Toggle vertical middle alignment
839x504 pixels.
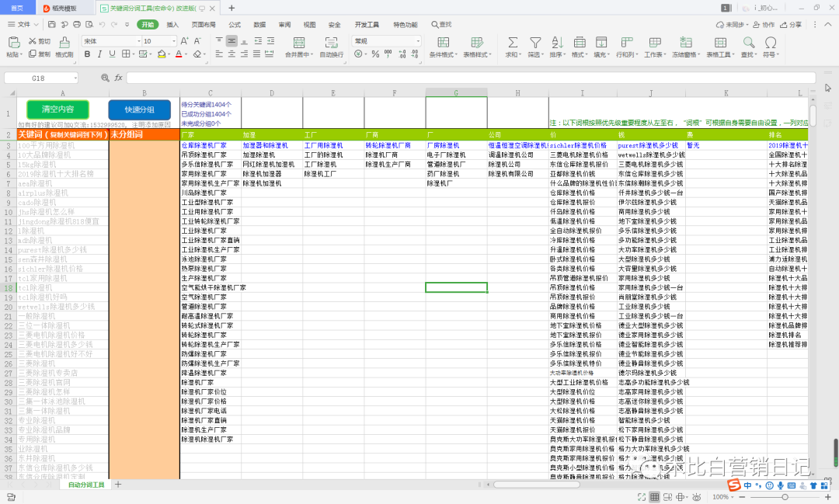pyautogui.click(x=232, y=41)
